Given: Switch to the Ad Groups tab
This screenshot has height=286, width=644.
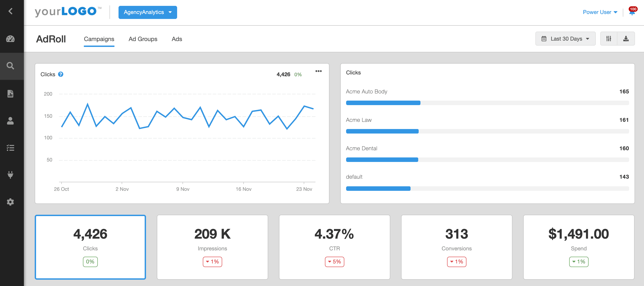Looking at the screenshot, I should coord(143,39).
